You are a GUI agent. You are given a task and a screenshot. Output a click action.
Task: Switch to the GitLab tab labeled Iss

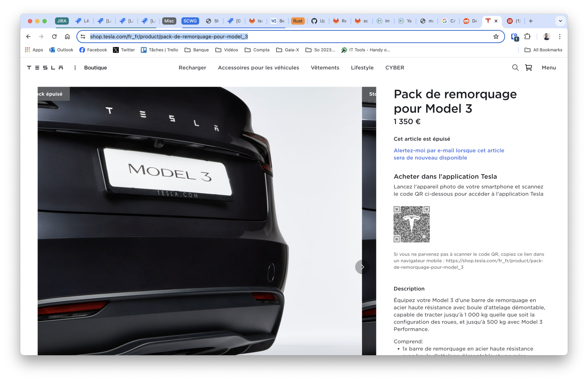[x=256, y=21]
